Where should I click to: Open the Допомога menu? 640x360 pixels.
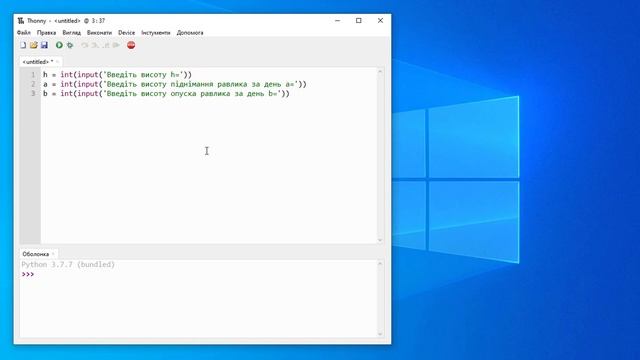190,33
